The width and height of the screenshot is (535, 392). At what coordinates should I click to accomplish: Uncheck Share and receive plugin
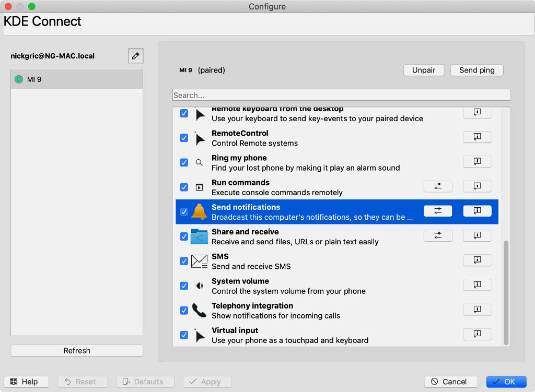(184, 236)
